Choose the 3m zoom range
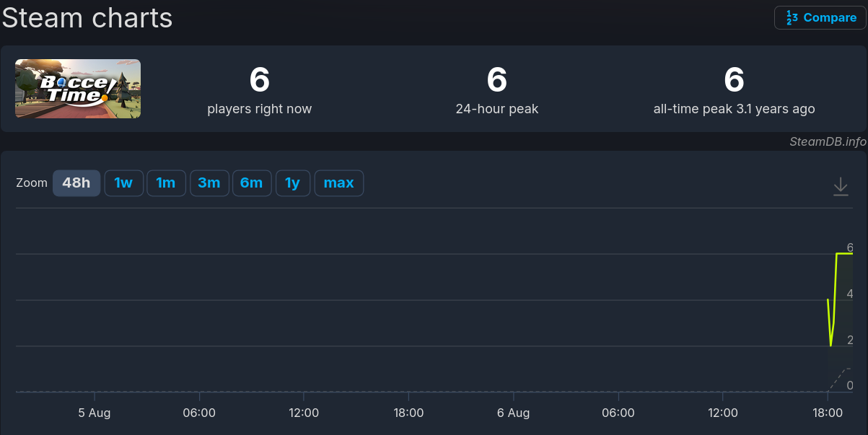868x435 pixels. [x=209, y=183]
